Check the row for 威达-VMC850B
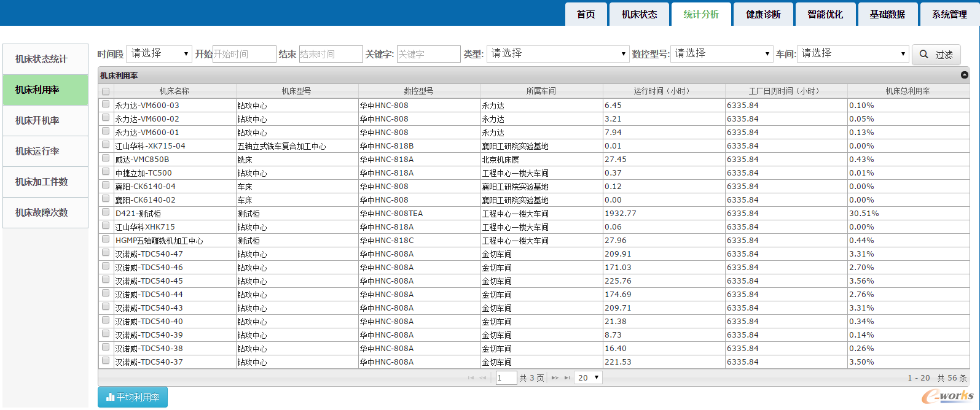The width and height of the screenshot is (980, 410). [106, 158]
